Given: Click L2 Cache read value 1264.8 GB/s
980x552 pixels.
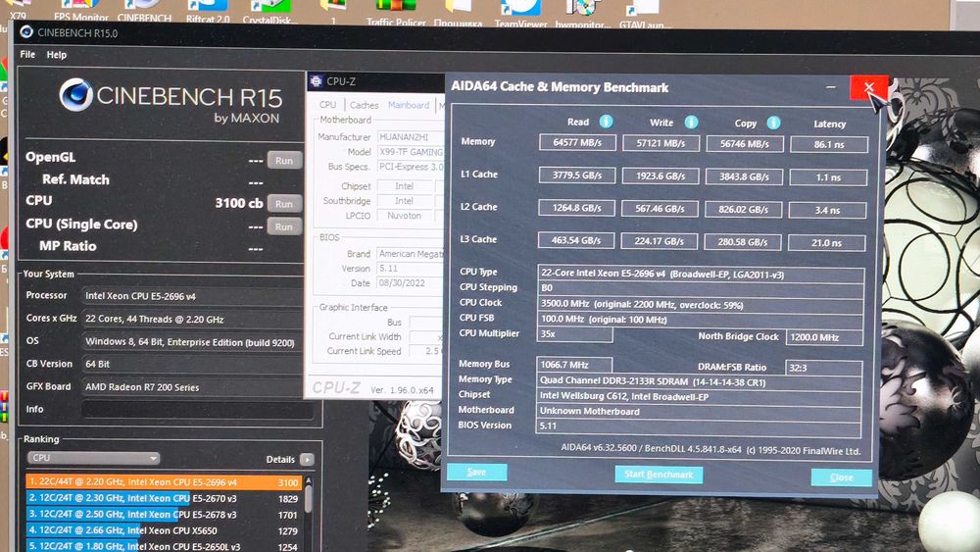Looking at the screenshot, I should pos(576,208).
